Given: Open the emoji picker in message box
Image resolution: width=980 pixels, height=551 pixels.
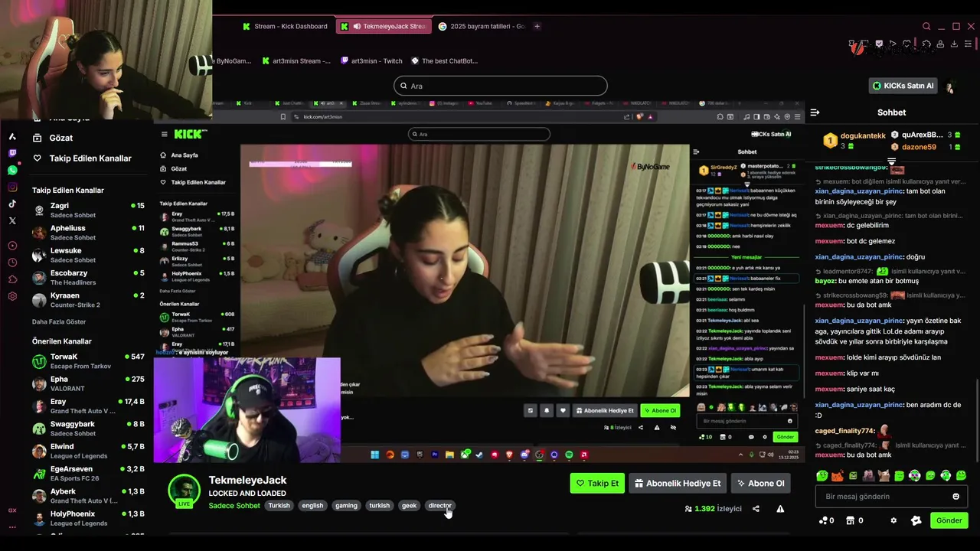Looking at the screenshot, I should pos(955,497).
